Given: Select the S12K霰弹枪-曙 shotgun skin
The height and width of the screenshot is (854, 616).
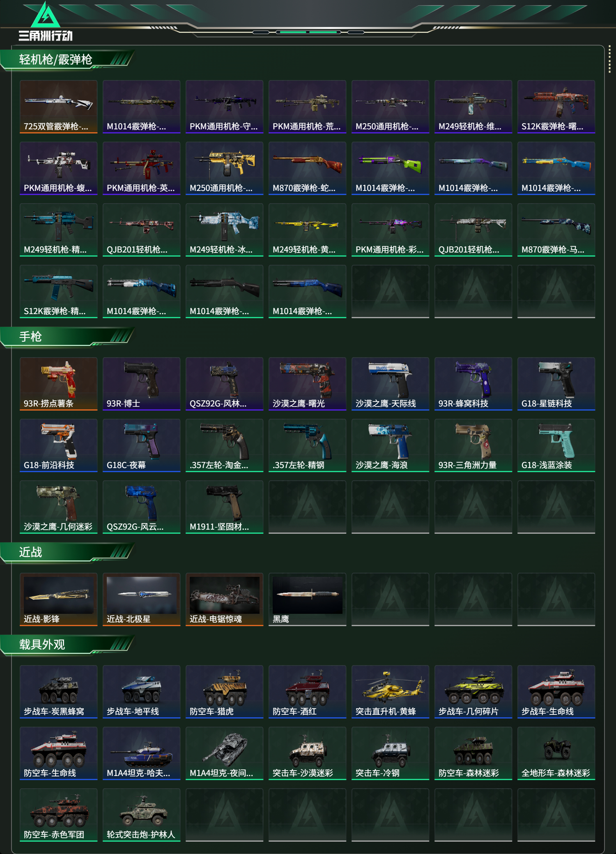Looking at the screenshot, I should click(x=556, y=107).
